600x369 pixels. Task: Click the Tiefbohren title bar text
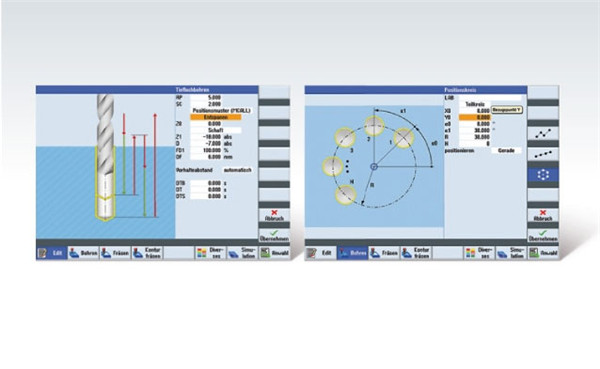tap(192, 90)
